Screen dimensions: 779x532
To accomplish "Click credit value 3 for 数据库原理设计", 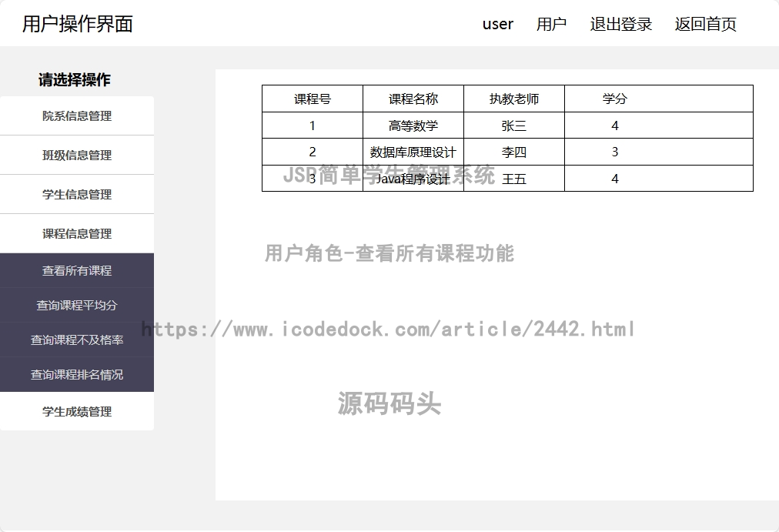I will (615, 152).
